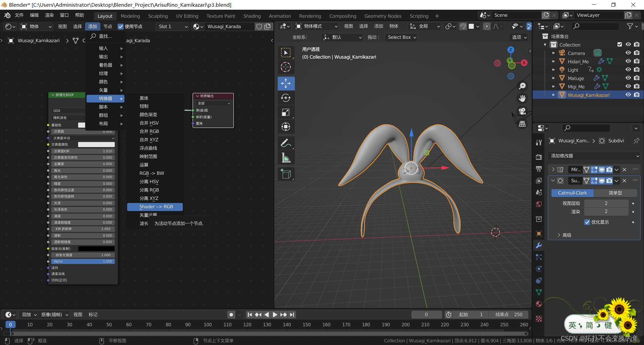Viewport: 644px width, 345px height.
Task: Expand Wusagi_Kamikazari in outliner tree
Action: point(553,95)
